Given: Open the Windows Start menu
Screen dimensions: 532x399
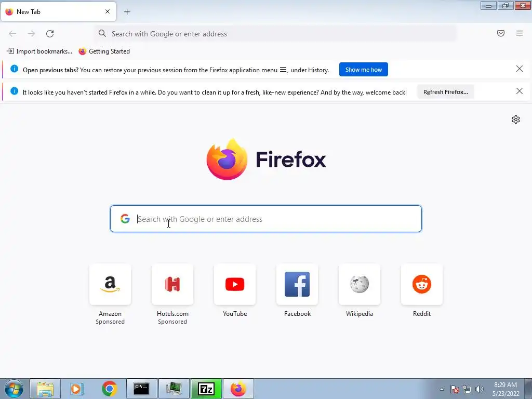Looking at the screenshot, I should click(x=14, y=389).
